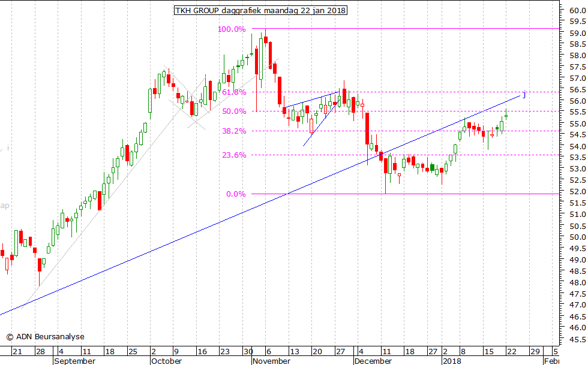Click the 2018 year label
The width and height of the screenshot is (588, 365).
tap(452, 361)
